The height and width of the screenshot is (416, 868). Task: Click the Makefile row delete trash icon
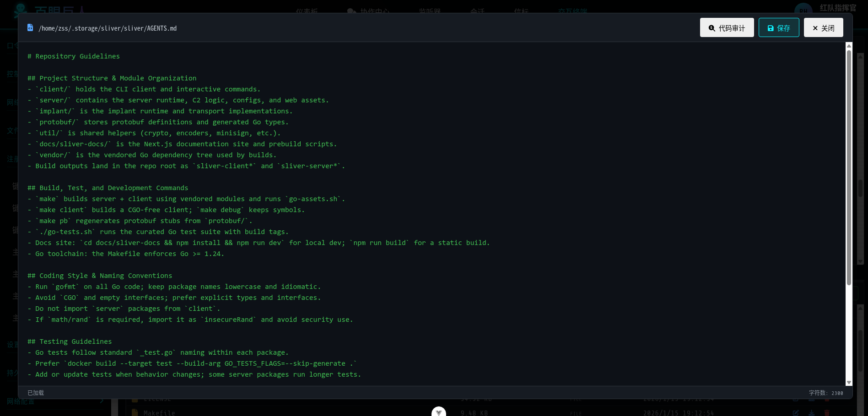pos(827,413)
